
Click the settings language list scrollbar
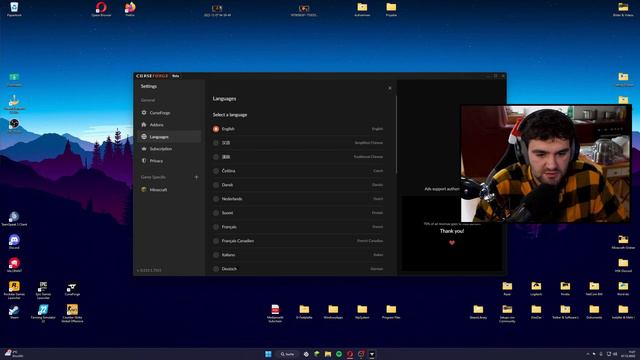click(x=396, y=135)
